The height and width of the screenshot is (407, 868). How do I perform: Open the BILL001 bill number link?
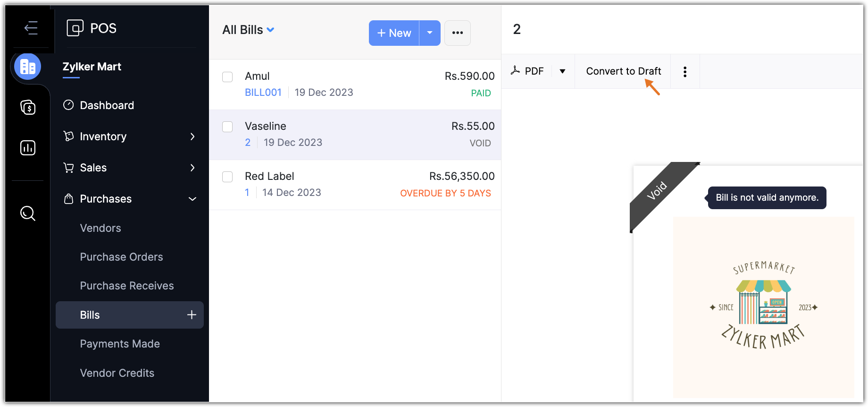[263, 93]
